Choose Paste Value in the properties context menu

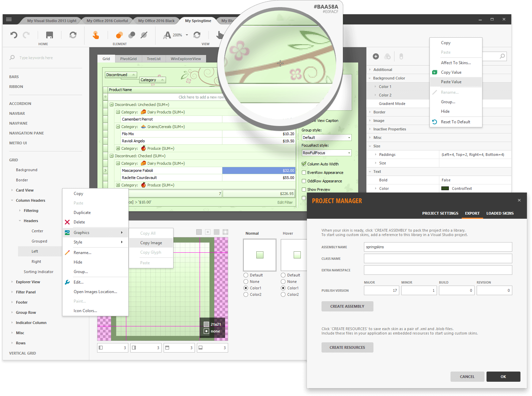click(x=456, y=82)
